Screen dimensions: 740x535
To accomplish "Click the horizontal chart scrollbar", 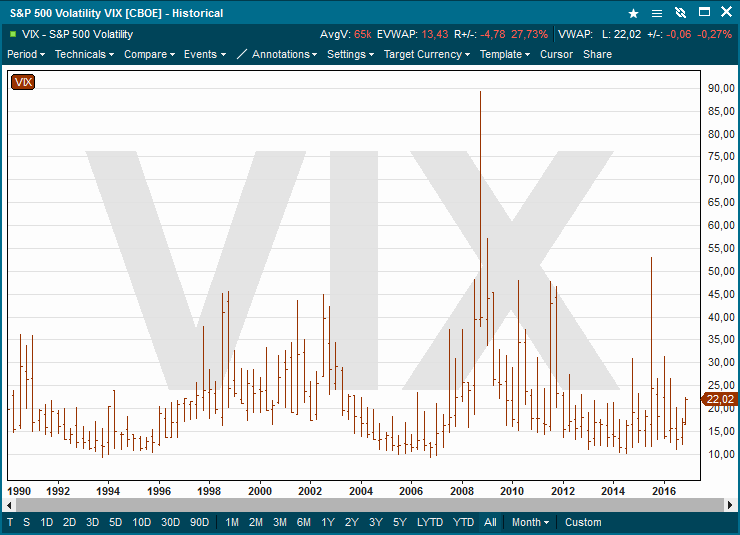I will tap(370, 505).
